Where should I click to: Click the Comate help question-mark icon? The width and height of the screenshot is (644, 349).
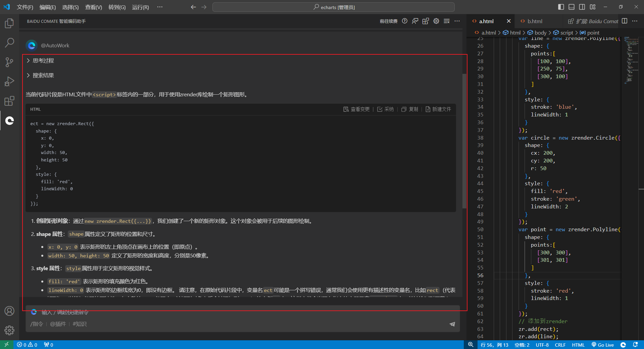(x=405, y=21)
